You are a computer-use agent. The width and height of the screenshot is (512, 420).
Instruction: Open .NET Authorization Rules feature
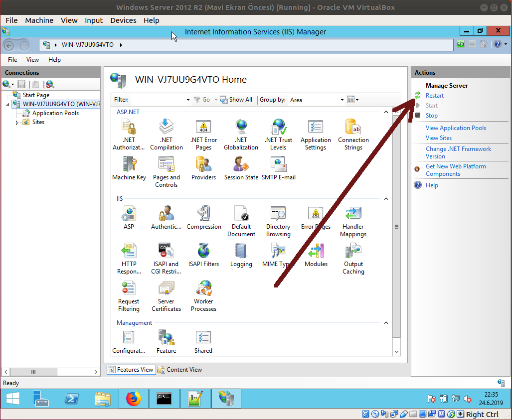(129, 135)
